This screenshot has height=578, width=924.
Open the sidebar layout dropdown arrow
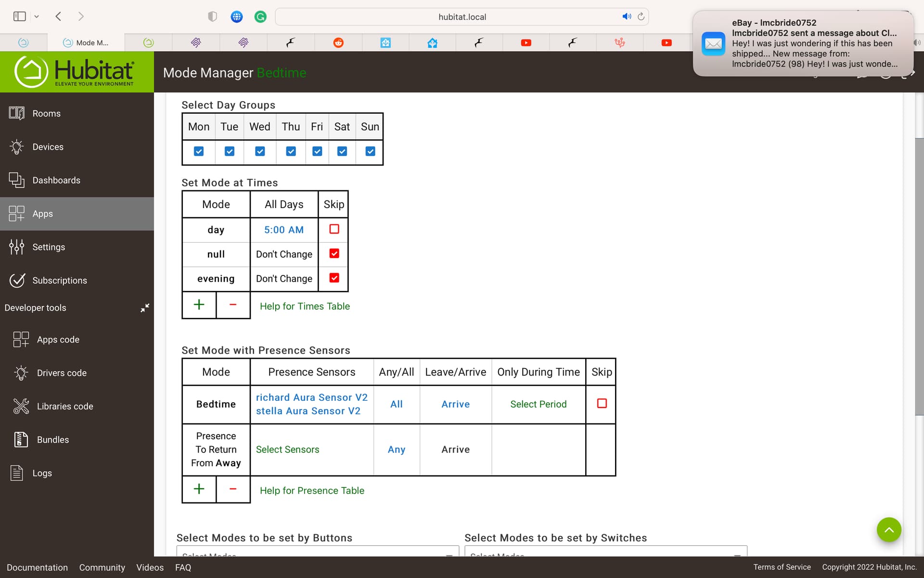click(37, 17)
